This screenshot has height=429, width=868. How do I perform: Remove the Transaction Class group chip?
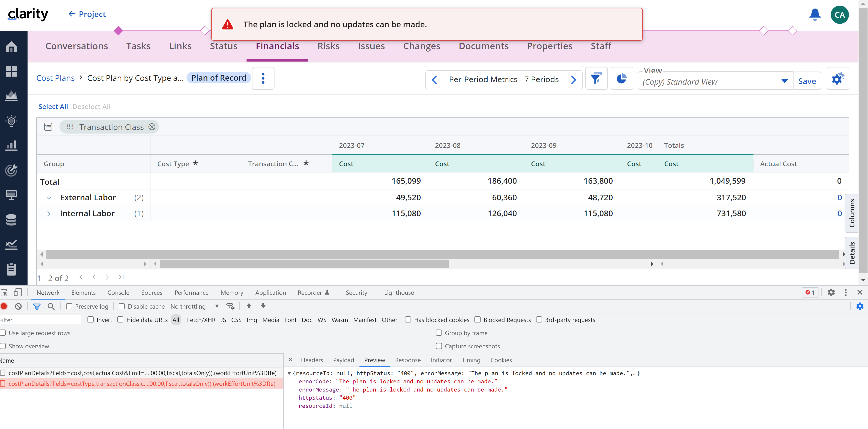(152, 127)
